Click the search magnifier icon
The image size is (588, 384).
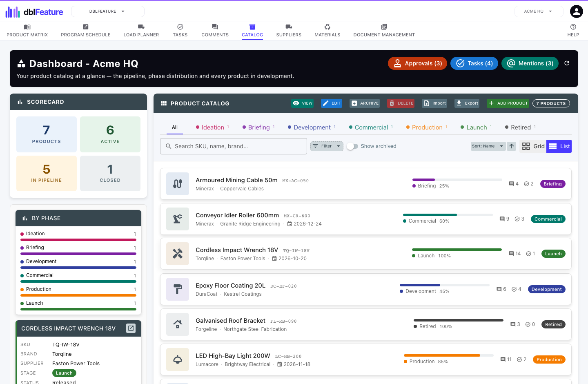click(168, 146)
